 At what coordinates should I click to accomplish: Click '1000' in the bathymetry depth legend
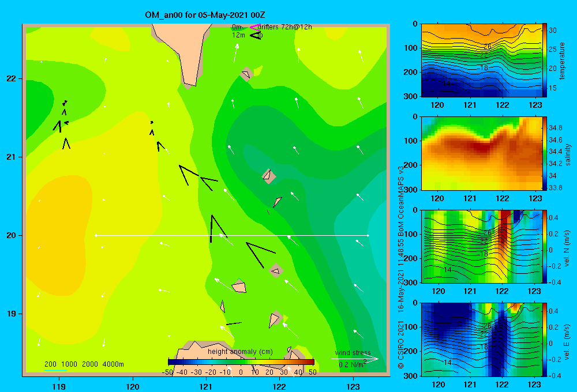tap(69, 364)
